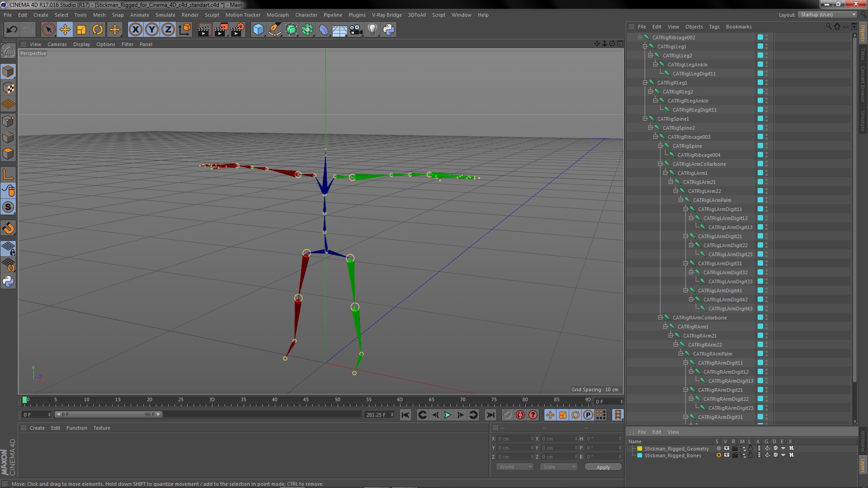
Task: Open the World coordinate dropdown
Action: click(x=515, y=467)
